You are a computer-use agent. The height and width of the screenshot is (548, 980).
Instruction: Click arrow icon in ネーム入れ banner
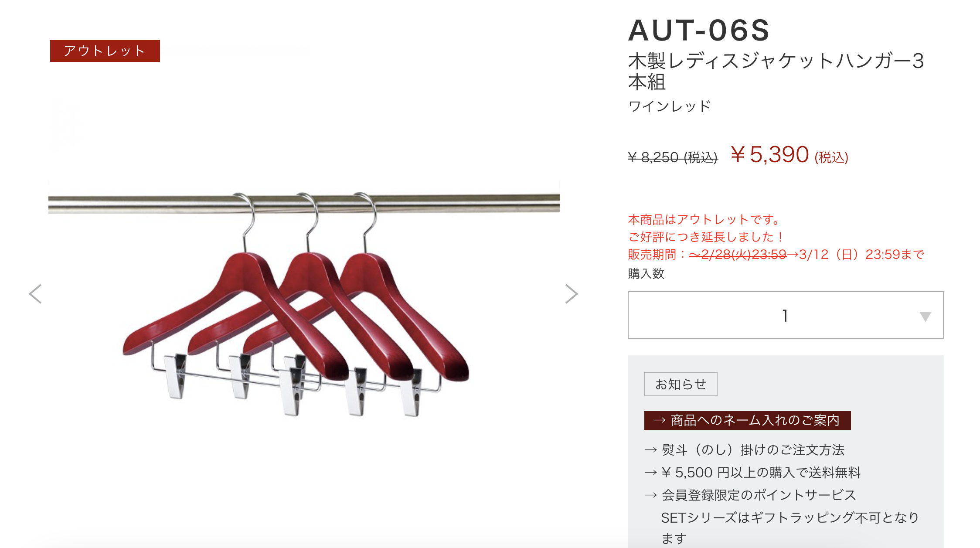coord(660,420)
